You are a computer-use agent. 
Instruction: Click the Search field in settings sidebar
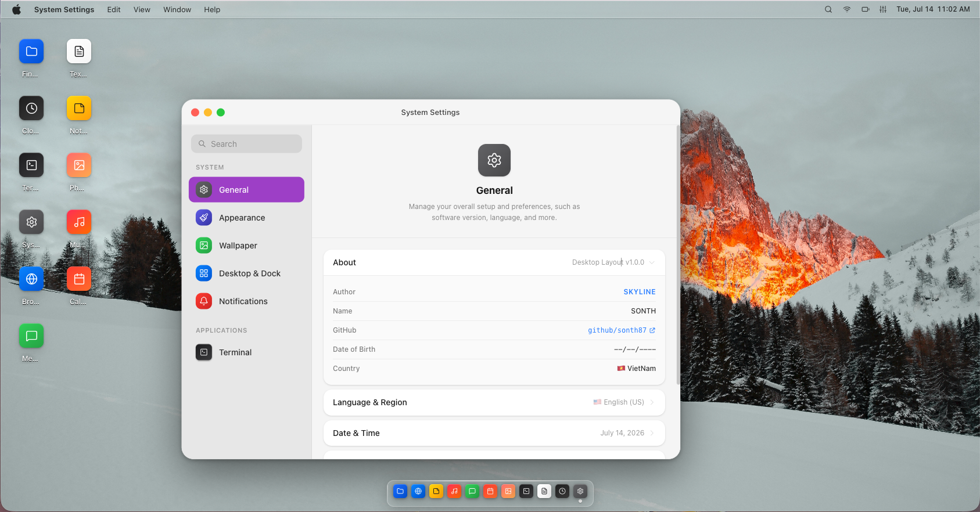coord(246,144)
